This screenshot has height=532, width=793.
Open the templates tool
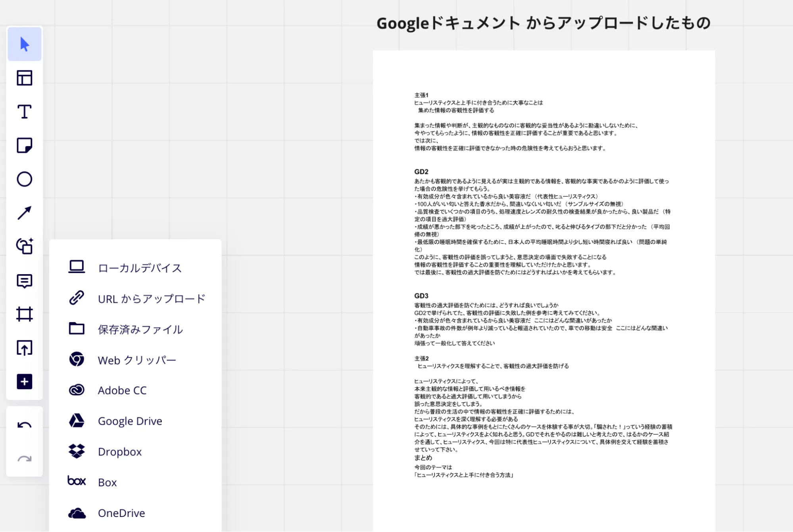25,78
